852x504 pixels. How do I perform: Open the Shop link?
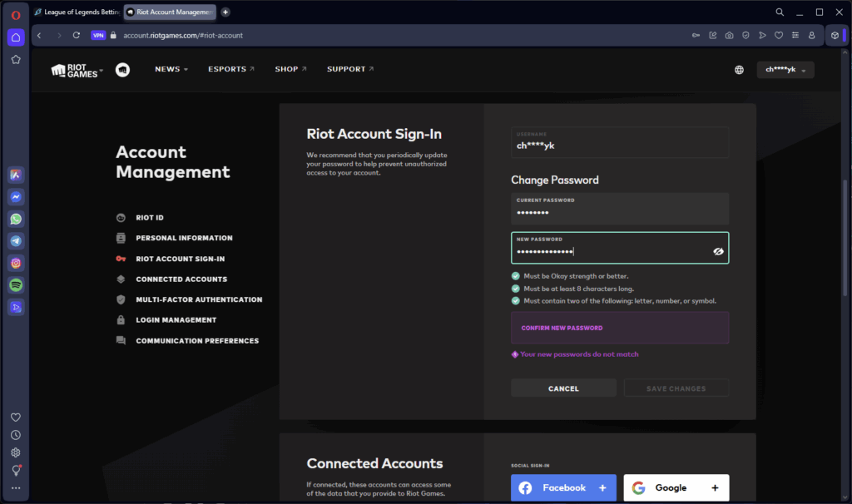tap(290, 69)
